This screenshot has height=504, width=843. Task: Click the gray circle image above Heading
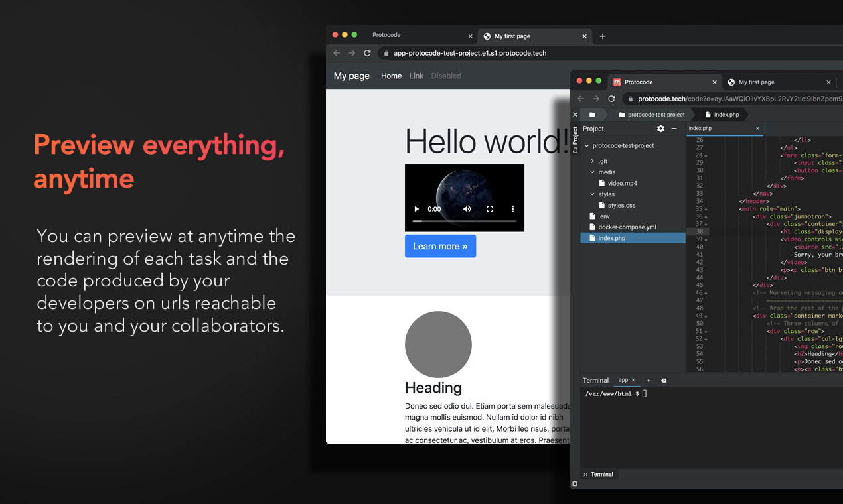pos(438,345)
